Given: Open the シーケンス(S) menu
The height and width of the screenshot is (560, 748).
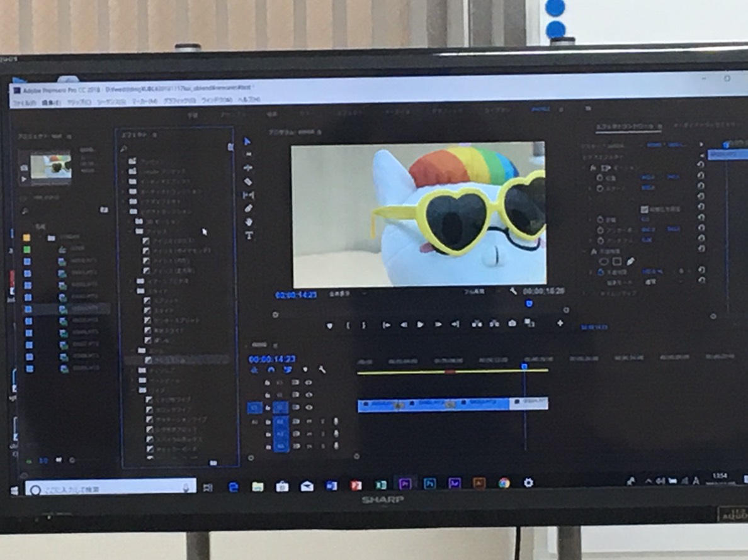Looking at the screenshot, I should (111, 102).
